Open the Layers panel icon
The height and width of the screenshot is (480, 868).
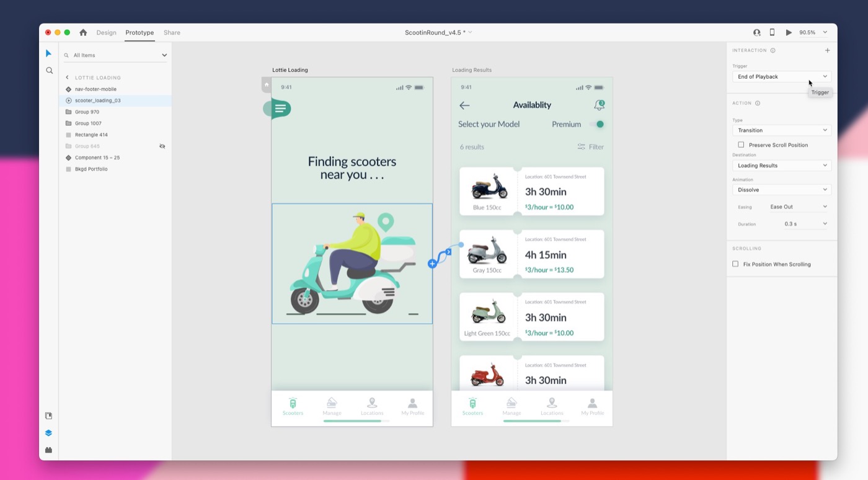49,433
